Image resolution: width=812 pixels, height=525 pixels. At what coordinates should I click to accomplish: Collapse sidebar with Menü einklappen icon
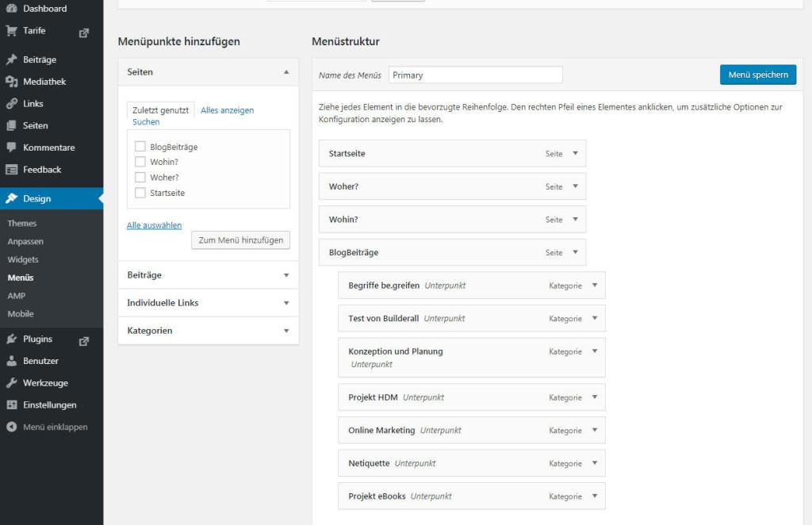pyautogui.click(x=11, y=427)
